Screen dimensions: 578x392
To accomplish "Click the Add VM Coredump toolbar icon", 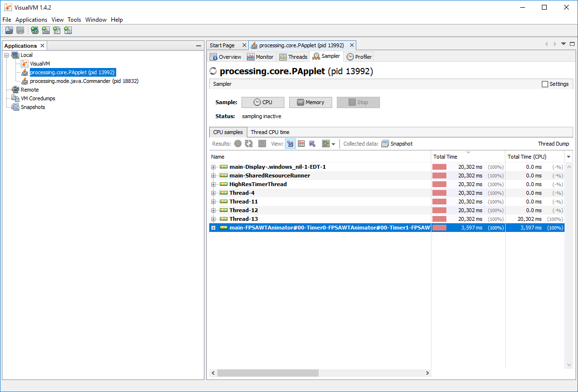I will (57, 30).
